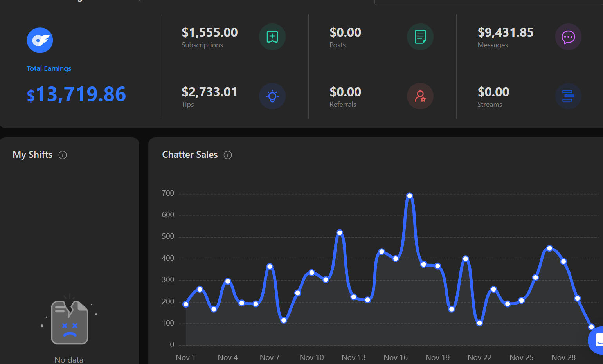Select the Nov 22 chart data point
This screenshot has height=364, width=603.
(x=480, y=323)
